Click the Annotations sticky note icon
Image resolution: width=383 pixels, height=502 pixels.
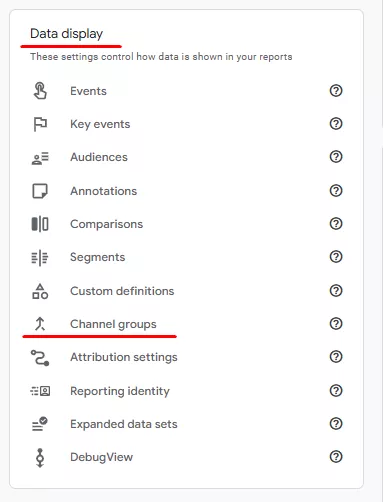coord(40,191)
